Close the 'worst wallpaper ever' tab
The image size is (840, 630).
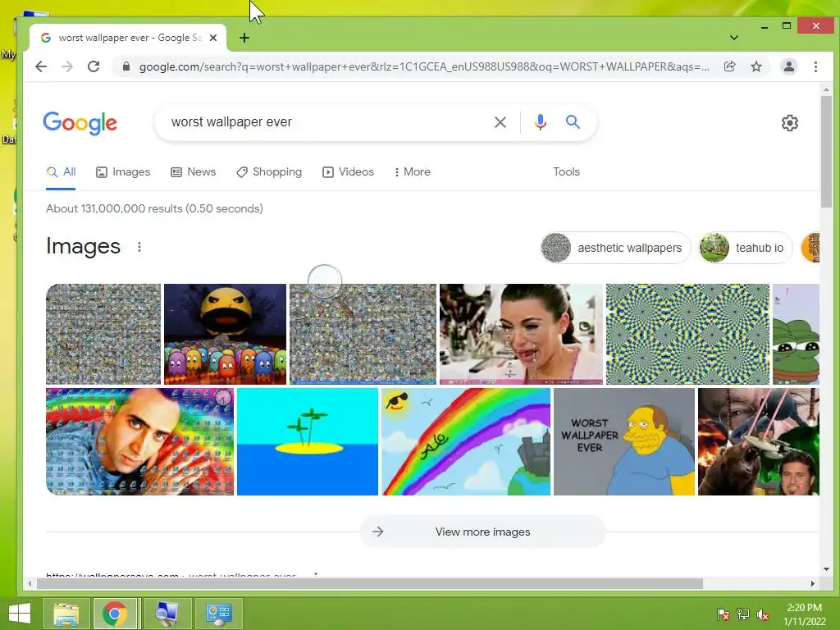213,38
